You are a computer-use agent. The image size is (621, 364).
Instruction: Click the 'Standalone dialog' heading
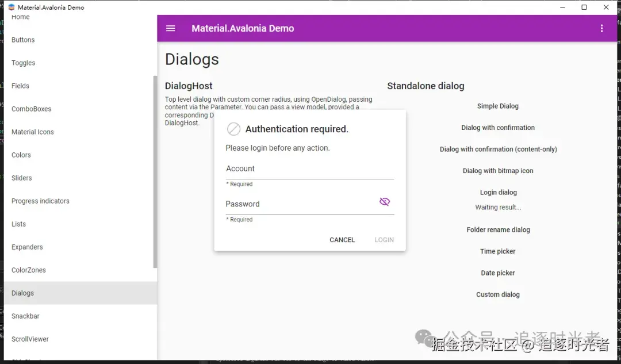tap(425, 86)
